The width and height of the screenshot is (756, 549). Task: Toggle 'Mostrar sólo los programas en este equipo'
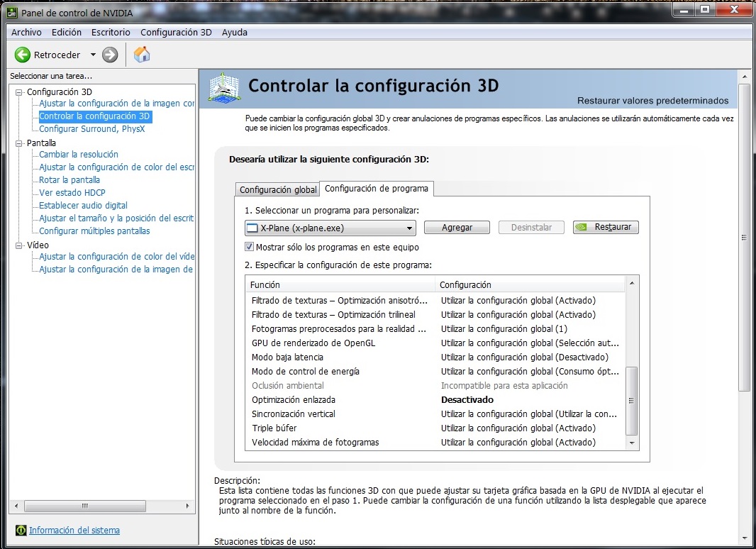(x=249, y=247)
